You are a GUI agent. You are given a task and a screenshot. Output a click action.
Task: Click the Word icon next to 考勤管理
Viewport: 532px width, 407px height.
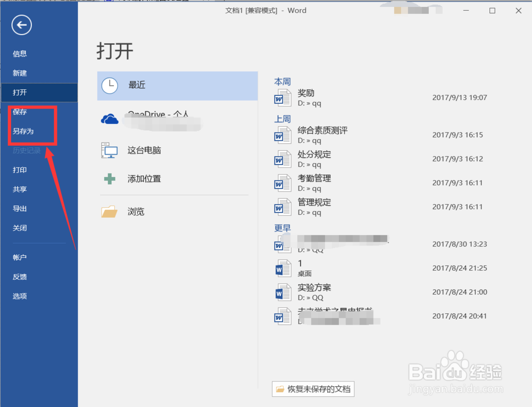[282, 183]
